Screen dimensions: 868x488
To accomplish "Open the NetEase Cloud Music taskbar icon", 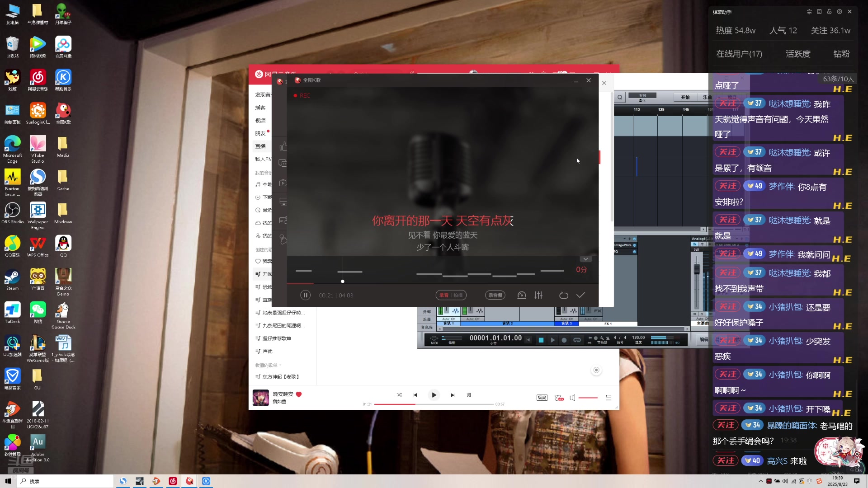I will click(x=173, y=481).
